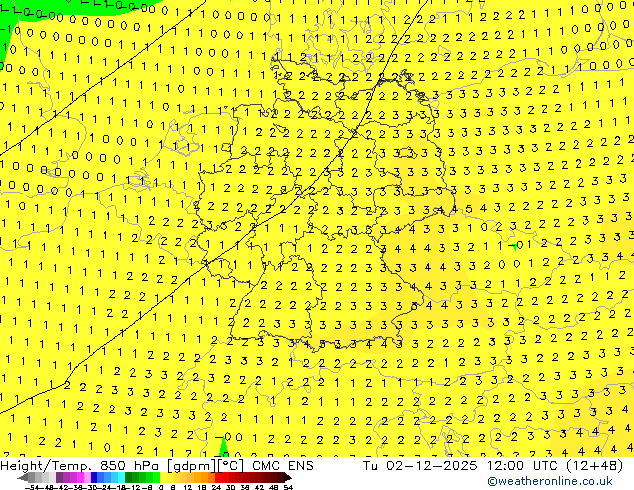The width and height of the screenshot is (634, 490).
Task: Click the dark blue -30 legend swatch
Action: pos(94,477)
